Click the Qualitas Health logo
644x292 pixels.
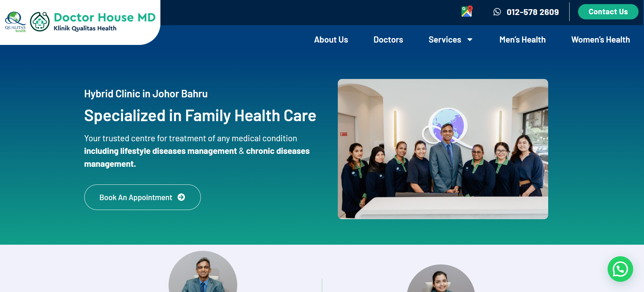tap(15, 22)
